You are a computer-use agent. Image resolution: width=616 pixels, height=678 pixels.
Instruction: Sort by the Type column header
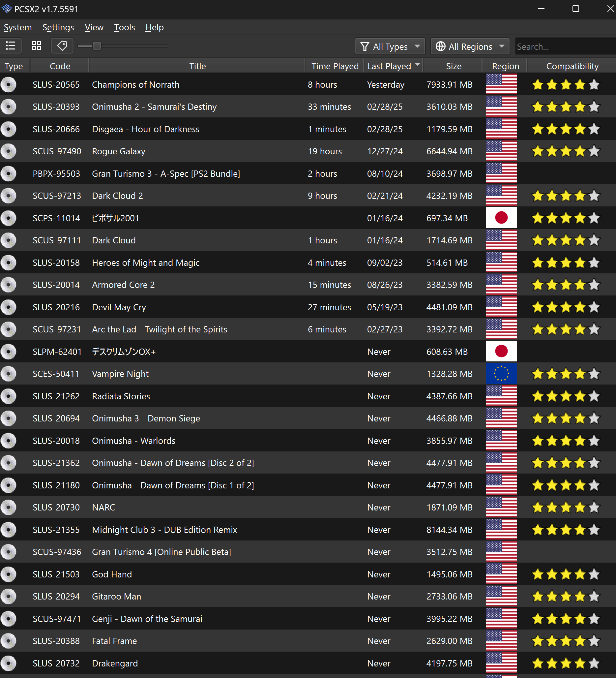pos(14,66)
